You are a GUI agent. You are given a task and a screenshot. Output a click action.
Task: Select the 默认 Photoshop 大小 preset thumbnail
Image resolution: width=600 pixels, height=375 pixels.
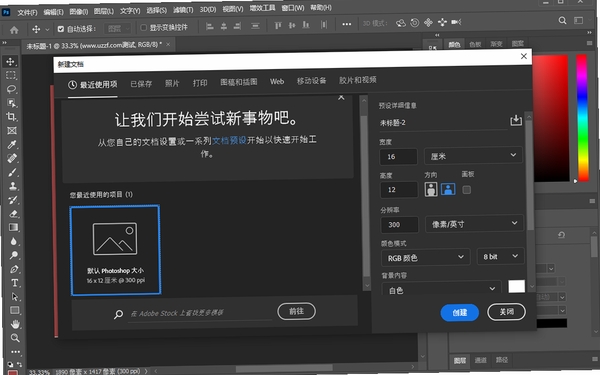pyautogui.click(x=115, y=250)
